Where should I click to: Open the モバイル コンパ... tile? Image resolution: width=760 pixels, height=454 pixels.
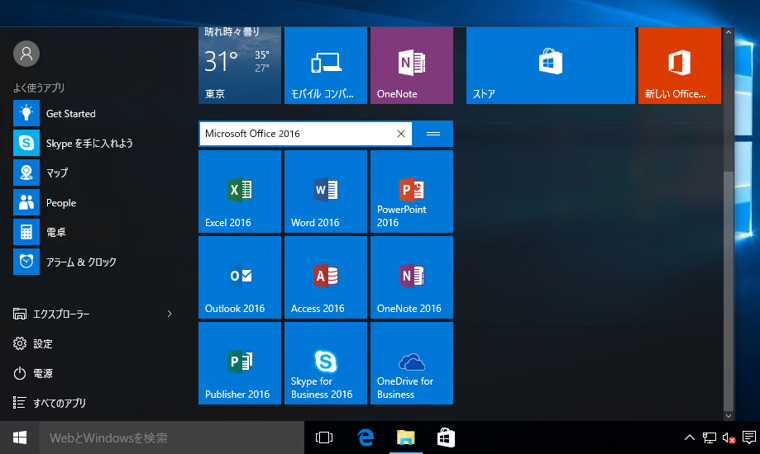tap(326, 65)
